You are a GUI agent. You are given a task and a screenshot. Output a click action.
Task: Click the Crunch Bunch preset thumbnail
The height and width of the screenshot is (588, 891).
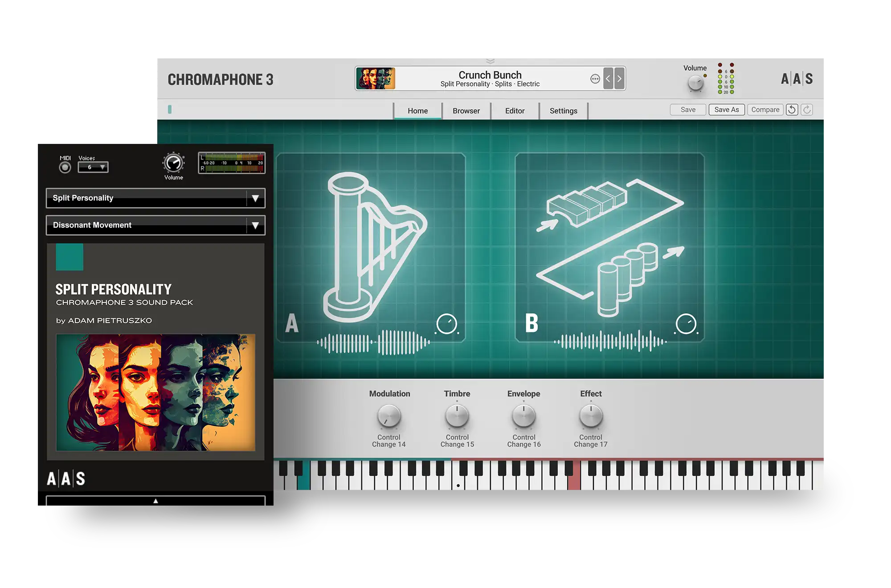(376, 78)
